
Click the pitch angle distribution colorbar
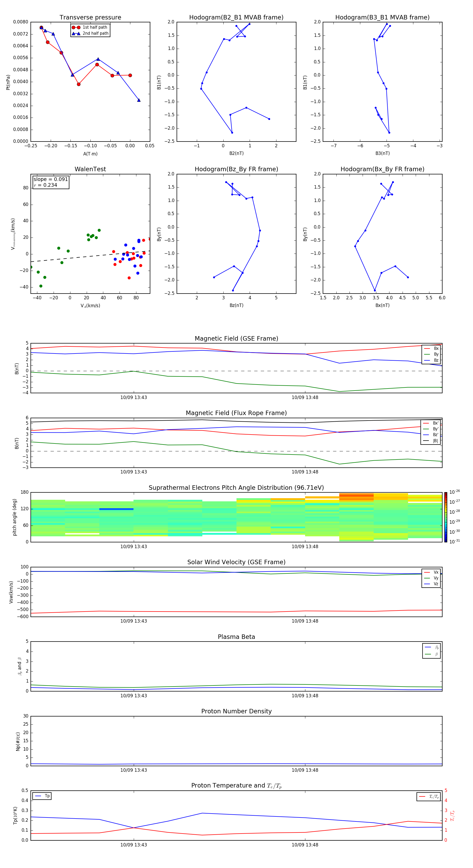[x=445, y=517]
